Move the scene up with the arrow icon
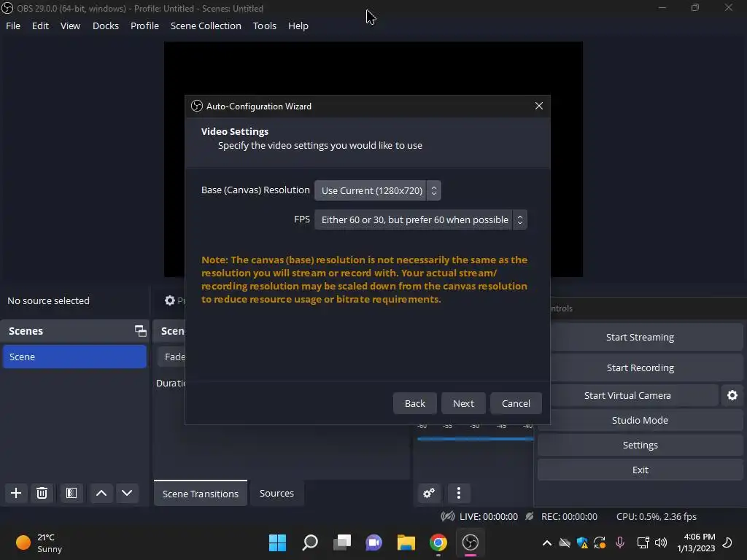Screen dimensions: 747x560 pyautogui.click(x=101, y=493)
